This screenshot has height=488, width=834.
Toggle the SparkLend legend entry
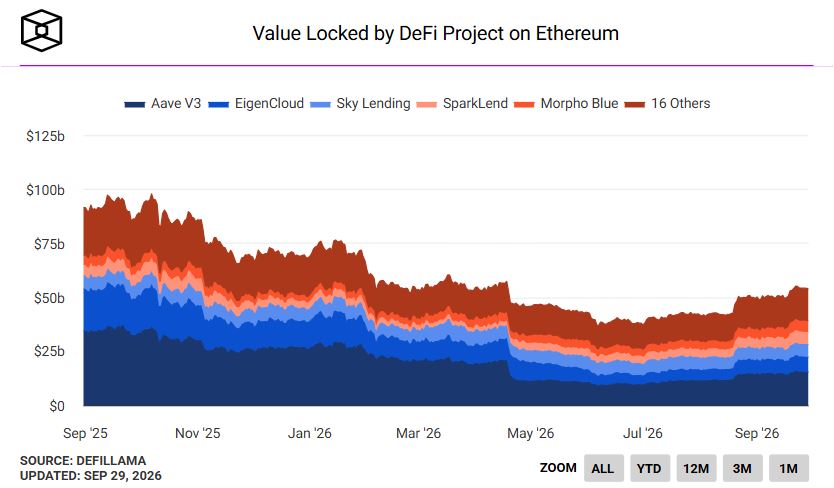462,103
